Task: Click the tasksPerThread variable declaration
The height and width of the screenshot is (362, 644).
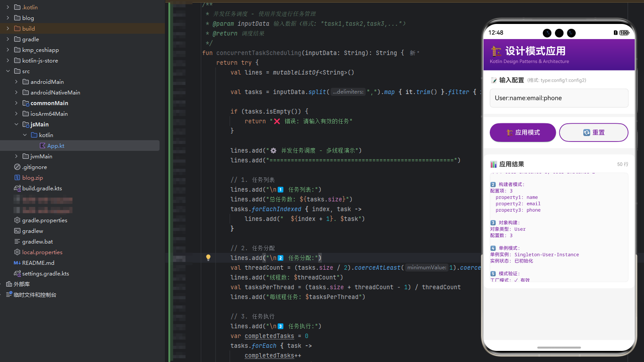Action: point(269,287)
